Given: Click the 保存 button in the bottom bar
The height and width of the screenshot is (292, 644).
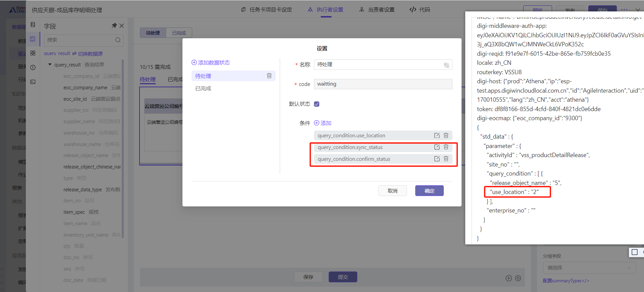Looking at the screenshot, I should (308, 277).
